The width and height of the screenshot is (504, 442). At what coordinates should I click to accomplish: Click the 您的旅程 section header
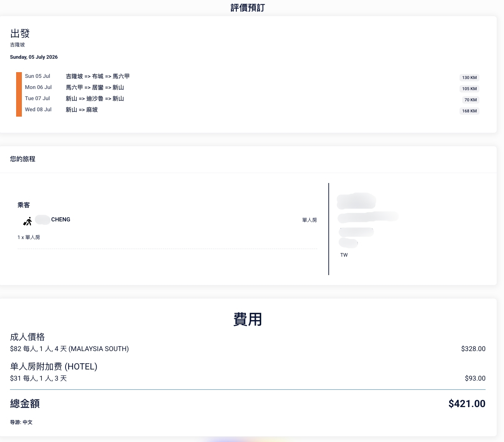coord(23,159)
